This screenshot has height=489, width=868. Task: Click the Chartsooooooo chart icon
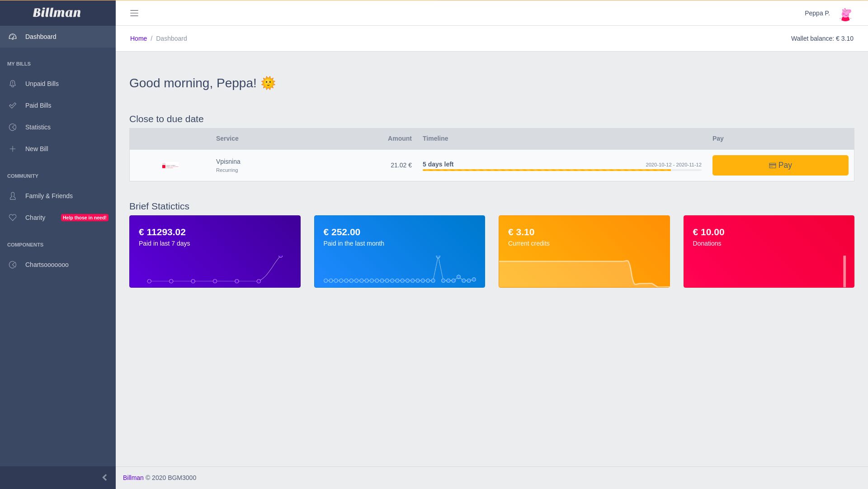tap(13, 265)
